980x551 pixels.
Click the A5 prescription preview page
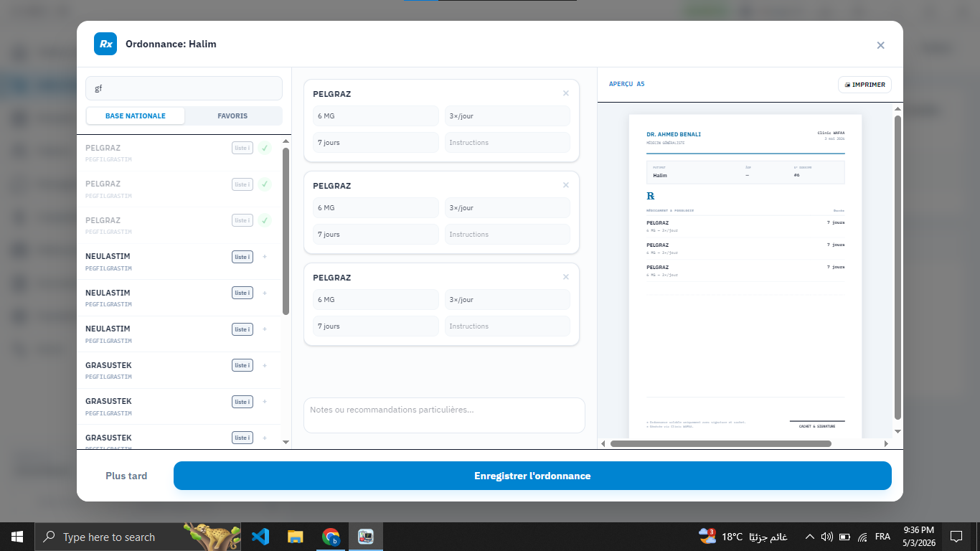click(x=745, y=276)
